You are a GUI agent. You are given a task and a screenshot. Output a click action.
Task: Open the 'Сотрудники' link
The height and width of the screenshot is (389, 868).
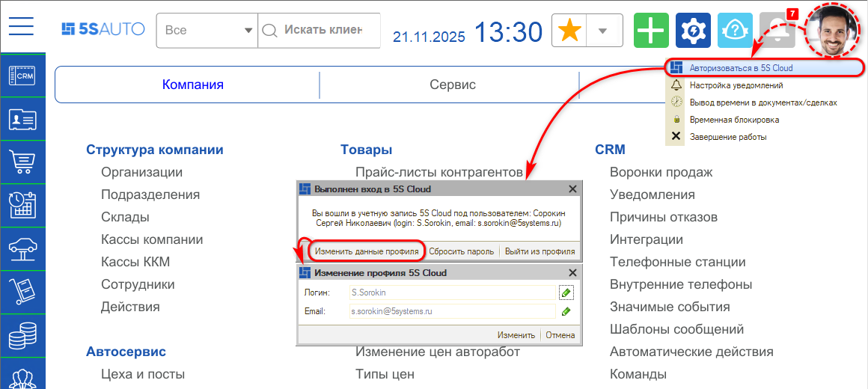pos(138,284)
